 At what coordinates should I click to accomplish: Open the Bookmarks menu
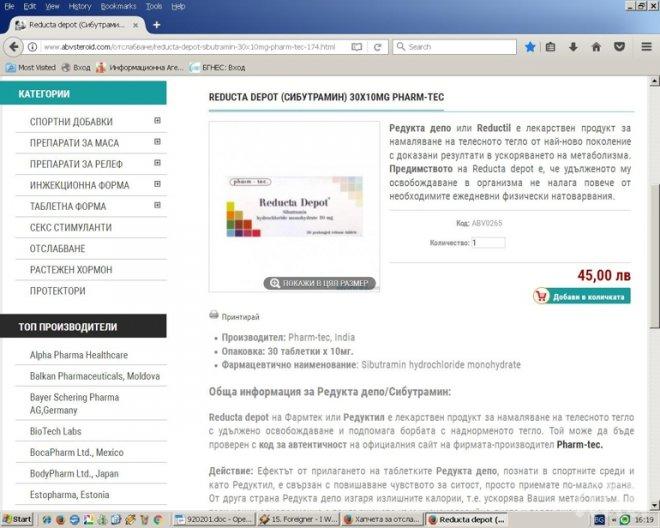pos(118,6)
